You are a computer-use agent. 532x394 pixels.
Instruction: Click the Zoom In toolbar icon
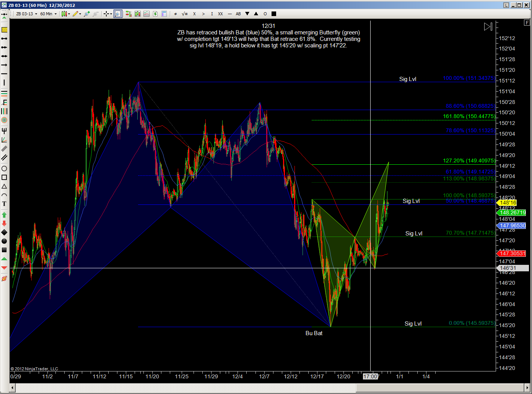[x=87, y=14]
